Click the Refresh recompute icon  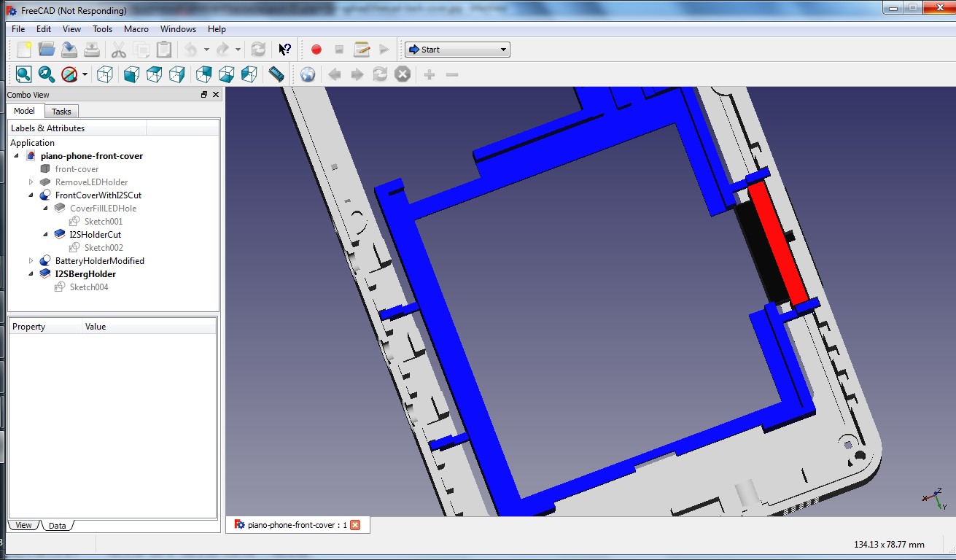tap(258, 50)
